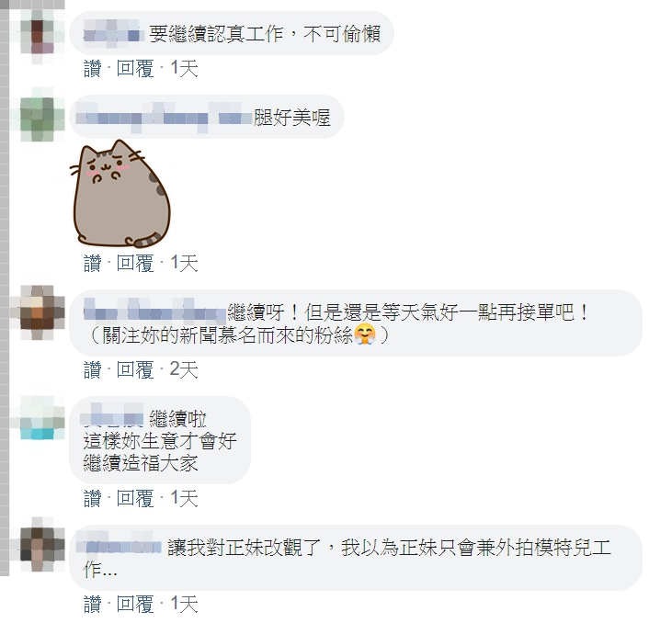Click the hugging face emoji in comment

pyautogui.click(x=364, y=334)
